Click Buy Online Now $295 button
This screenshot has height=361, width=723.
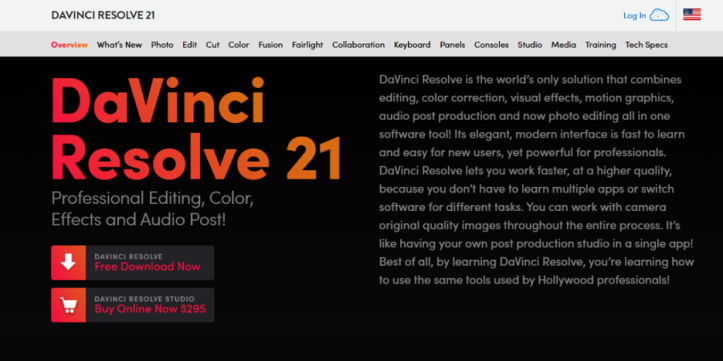(133, 305)
